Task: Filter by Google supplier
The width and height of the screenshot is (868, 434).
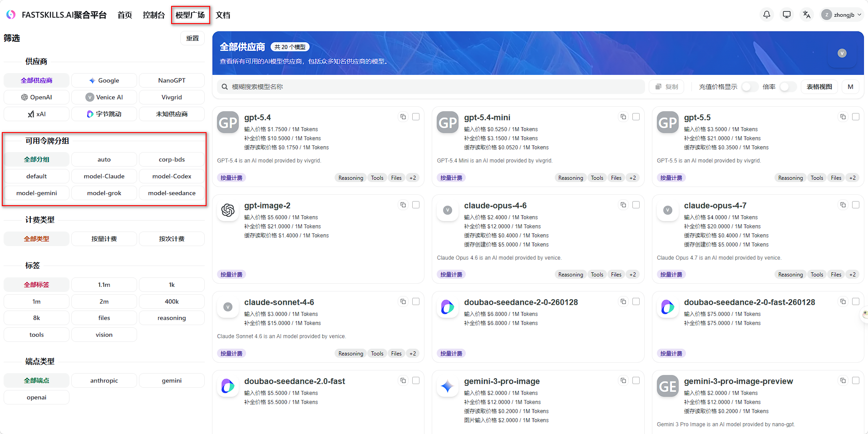Action: click(104, 80)
